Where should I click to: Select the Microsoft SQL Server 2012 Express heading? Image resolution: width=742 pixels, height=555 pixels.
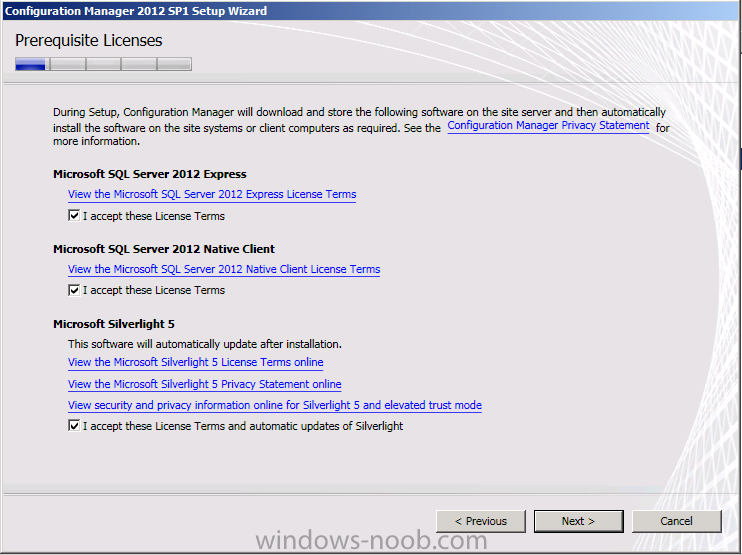150,174
